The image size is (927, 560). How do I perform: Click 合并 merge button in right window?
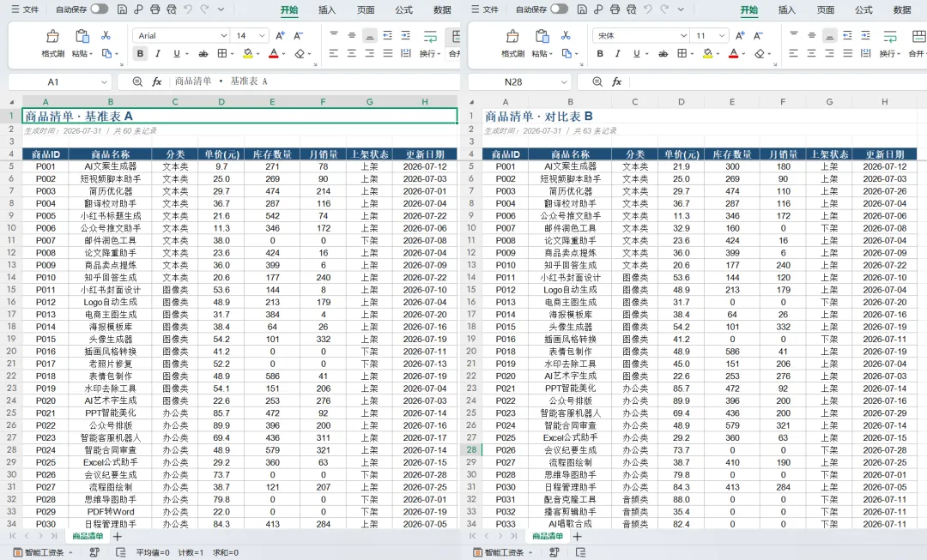pyautogui.click(x=918, y=43)
